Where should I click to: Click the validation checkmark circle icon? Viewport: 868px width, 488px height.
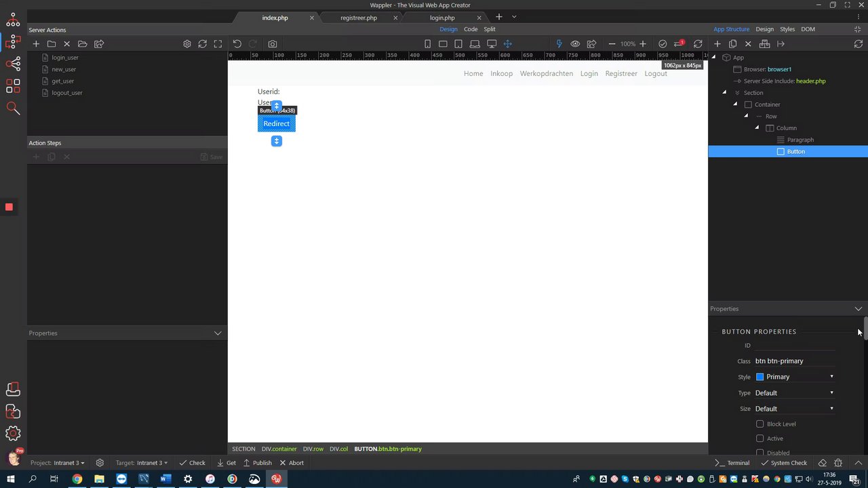pyautogui.click(x=663, y=44)
